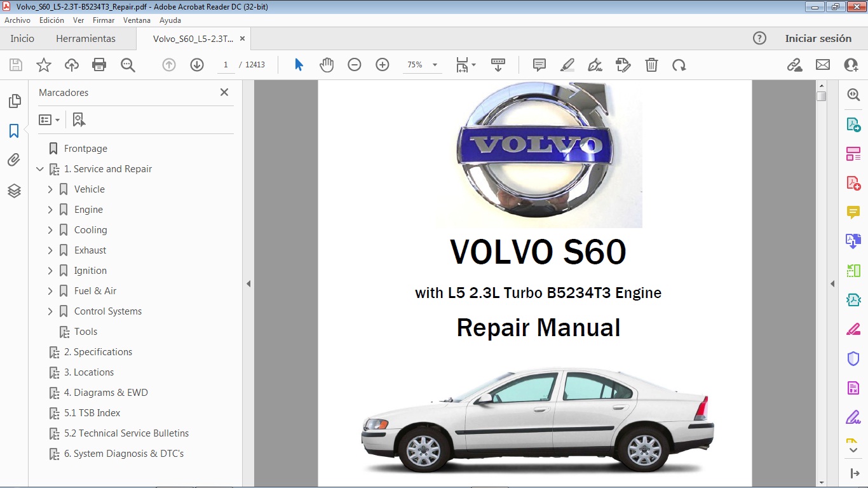Go to next page arrow
The image size is (868, 488).
pyautogui.click(x=197, y=65)
